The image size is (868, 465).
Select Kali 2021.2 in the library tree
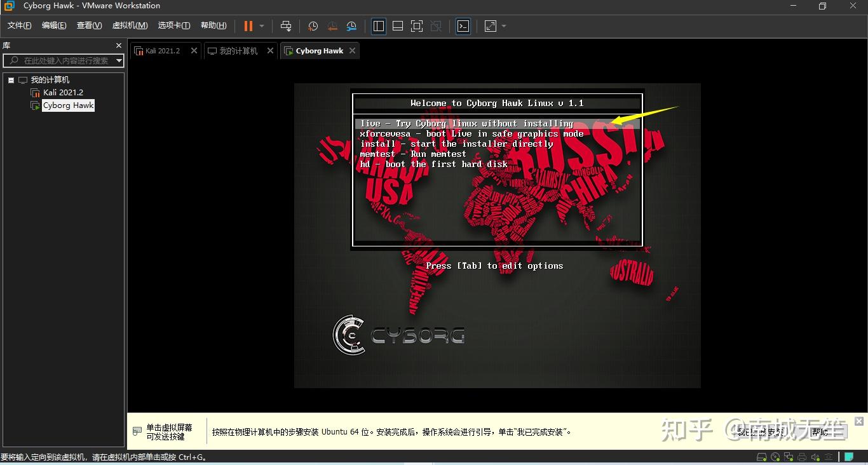pos(63,93)
